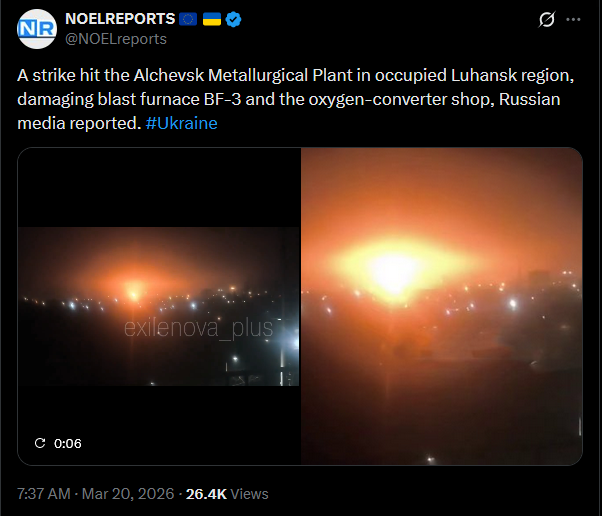Click the blue verified checkmark badge
Image resolution: width=602 pixels, height=516 pixels.
[233, 19]
